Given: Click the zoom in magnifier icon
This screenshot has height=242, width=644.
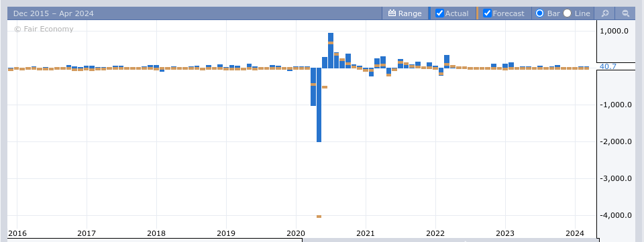Looking at the screenshot, I should pos(605,13).
